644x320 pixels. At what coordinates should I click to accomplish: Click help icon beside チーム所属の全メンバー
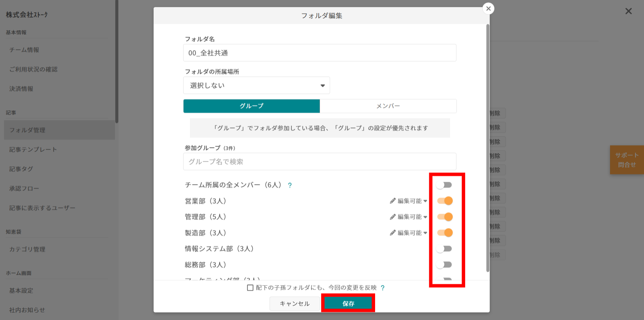coord(290,185)
